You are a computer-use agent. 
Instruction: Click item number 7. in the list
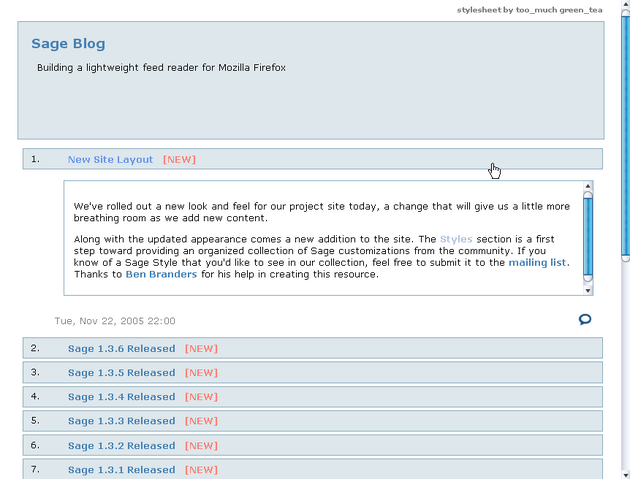click(x=35, y=469)
